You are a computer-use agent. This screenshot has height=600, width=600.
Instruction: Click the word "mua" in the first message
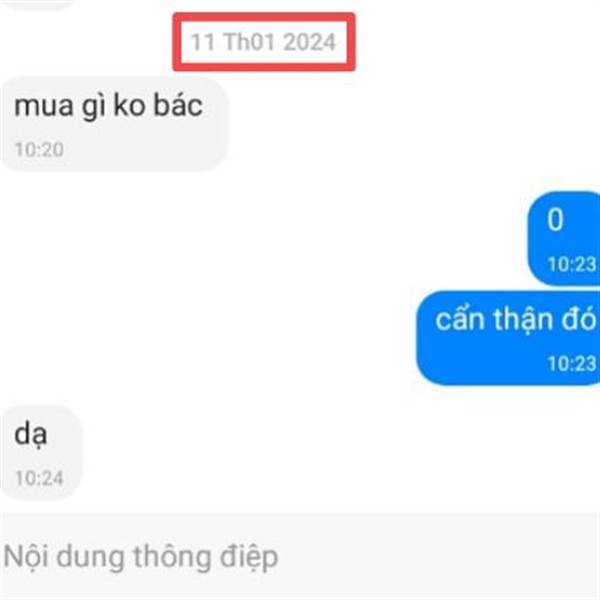tap(44, 106)
